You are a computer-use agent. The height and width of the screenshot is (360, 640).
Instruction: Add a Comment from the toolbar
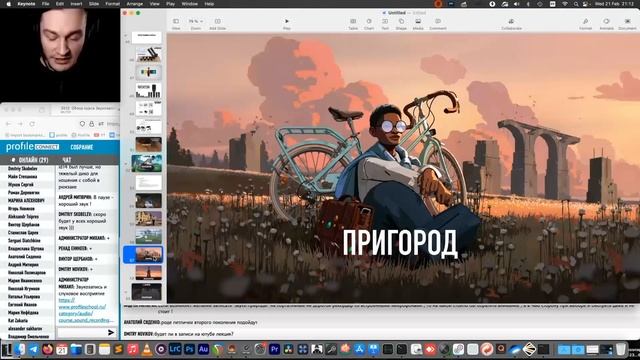[438, 24]
